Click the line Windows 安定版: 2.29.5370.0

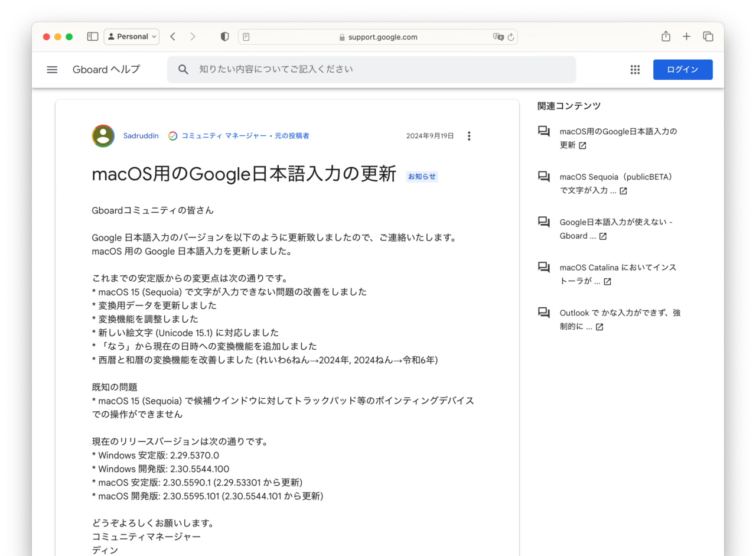point(156,455)
